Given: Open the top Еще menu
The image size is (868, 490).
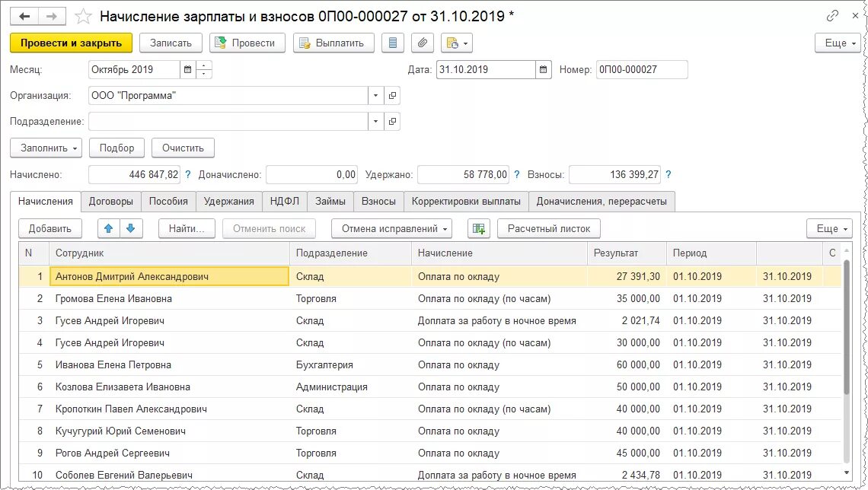Looking at the screenshot, I should 838,43.
